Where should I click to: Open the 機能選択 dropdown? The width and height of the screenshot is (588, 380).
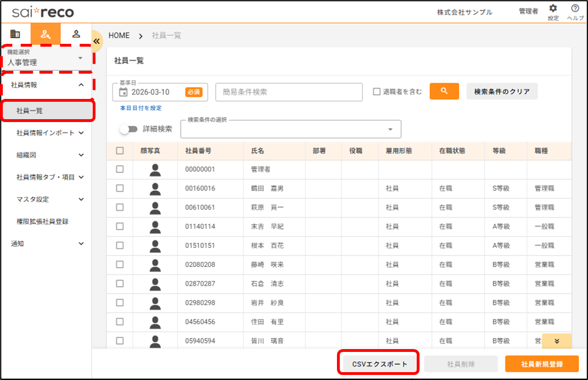click(47, 58)
